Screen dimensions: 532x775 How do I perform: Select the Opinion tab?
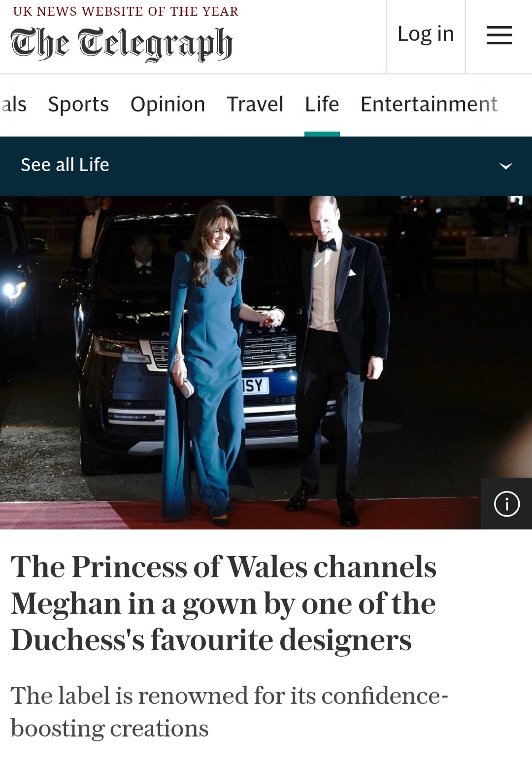point(167,105)
